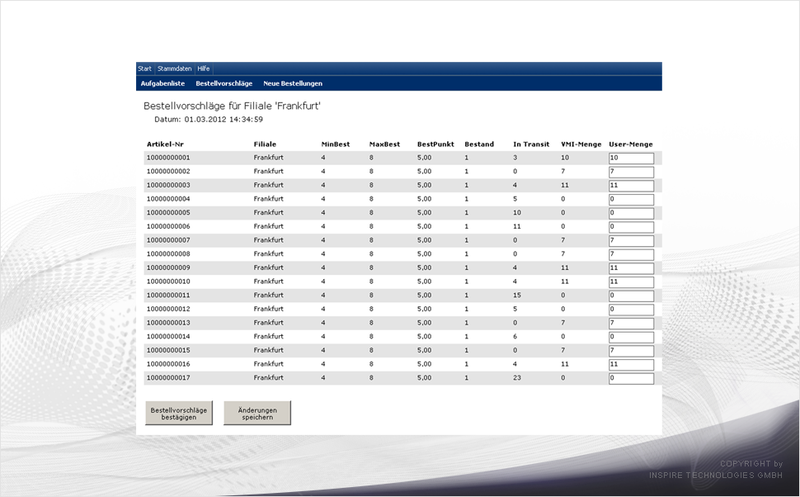
Task: Click the Bestellvorschläge für Filiale 'Frankfurt' heading
Action: 232,106
